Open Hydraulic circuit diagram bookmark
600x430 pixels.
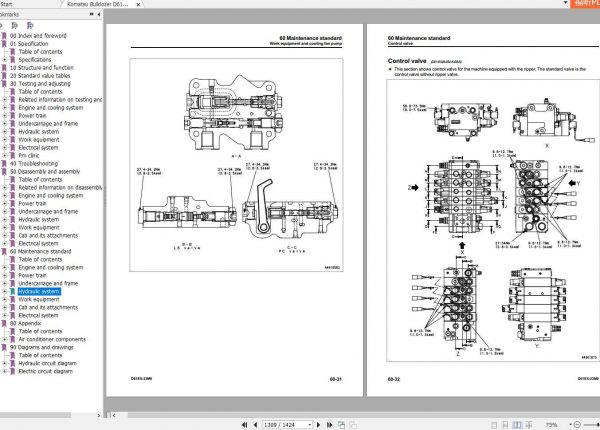click(x=48, y=363)
